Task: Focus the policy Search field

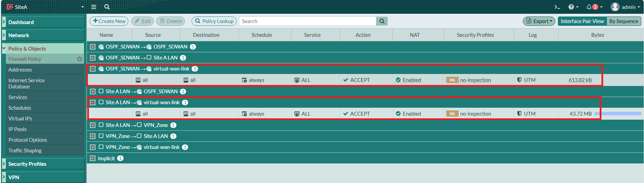Action: [x=308, y=21]
